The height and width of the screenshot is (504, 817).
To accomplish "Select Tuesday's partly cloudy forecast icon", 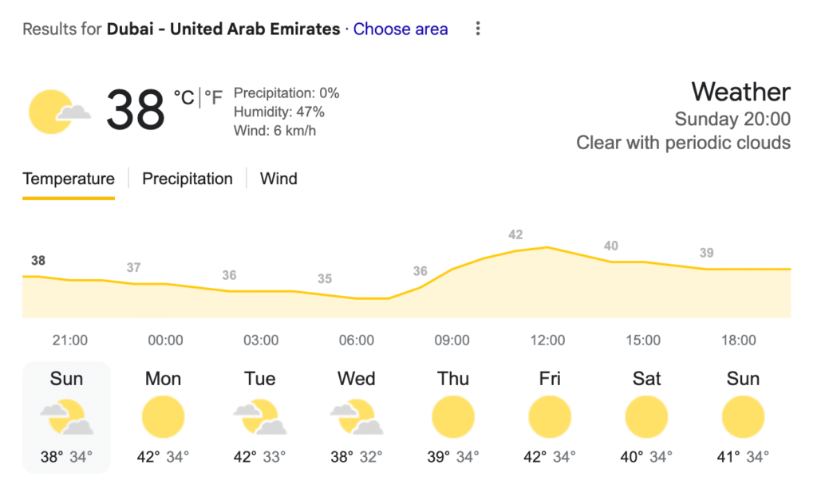I will point(259,418).
